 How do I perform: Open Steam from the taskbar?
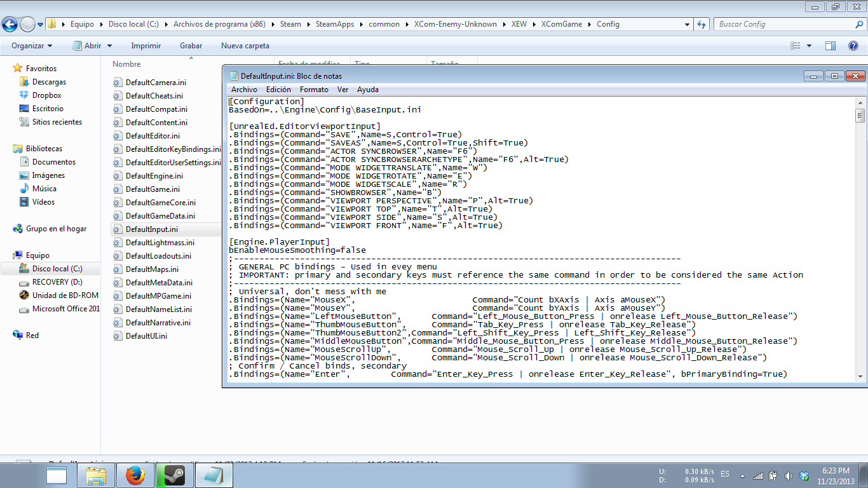(x=173, y=475)
